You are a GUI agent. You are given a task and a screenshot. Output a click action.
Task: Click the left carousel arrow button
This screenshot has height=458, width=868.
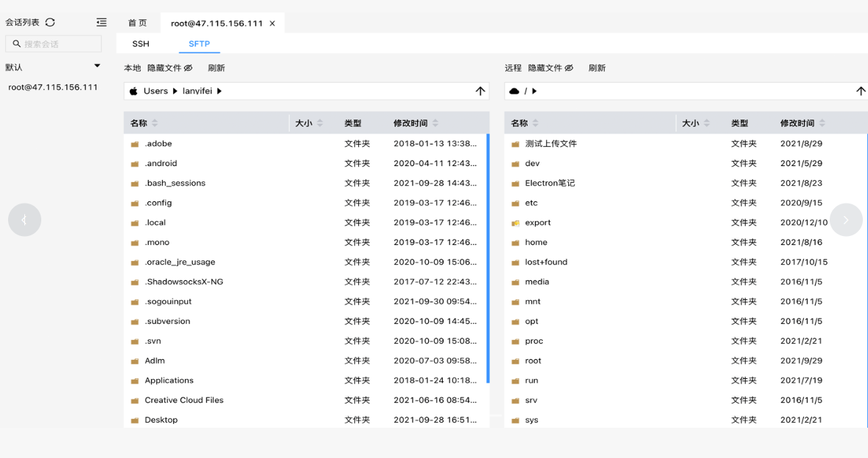click(x=24, y=220)
